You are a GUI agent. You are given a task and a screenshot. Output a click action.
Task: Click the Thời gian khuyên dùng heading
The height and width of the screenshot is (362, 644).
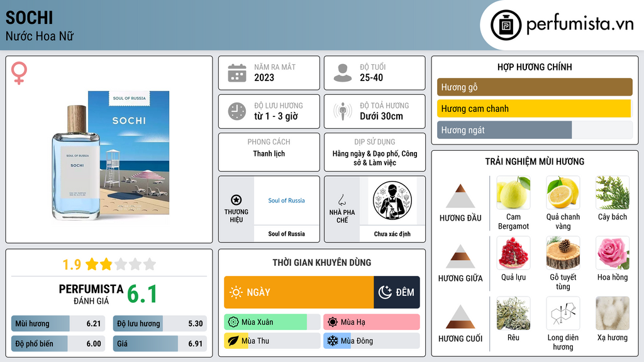coord(322,263)
